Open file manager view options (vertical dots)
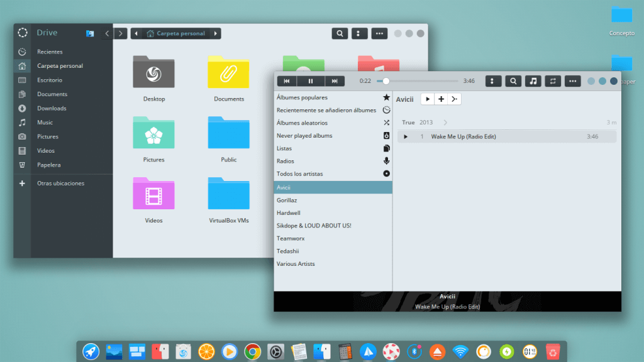Viewport: 644px width, 362px height. pyautogui.click(x=359, y=34)
